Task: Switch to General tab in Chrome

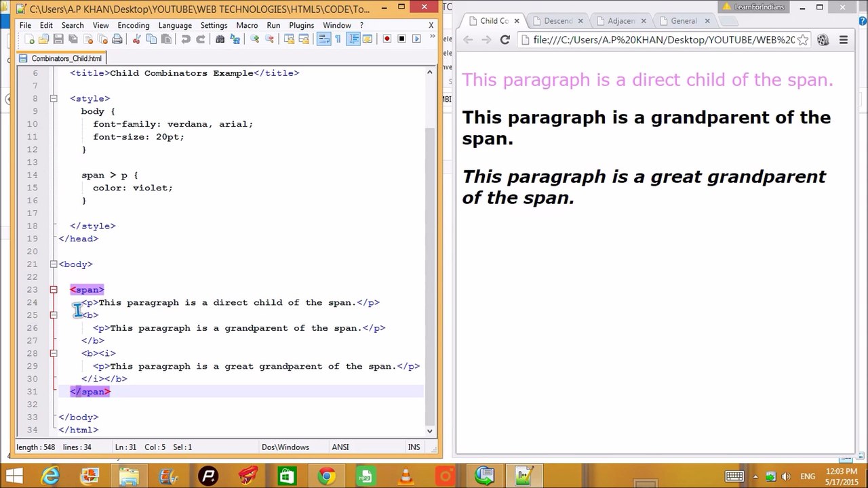Action: 683,21
